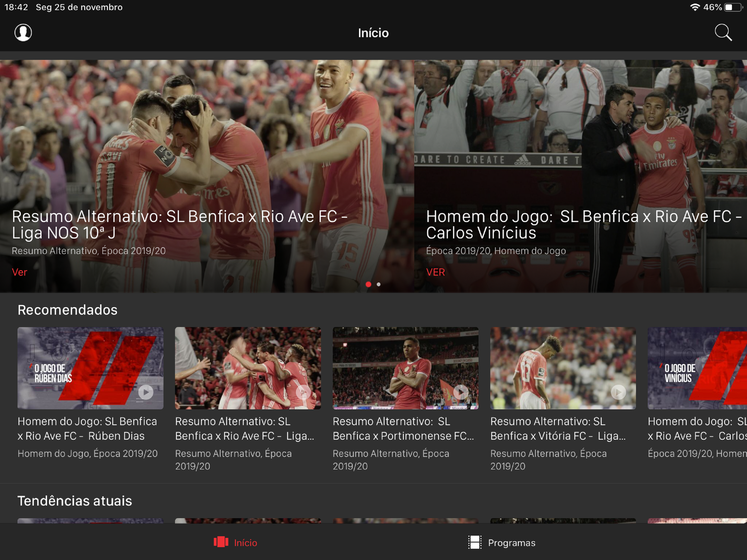The width and height of the screenshot is (747, 560).
Task: Play the Rúben Dias Homem do Jogo video
Action: [145, 392]
